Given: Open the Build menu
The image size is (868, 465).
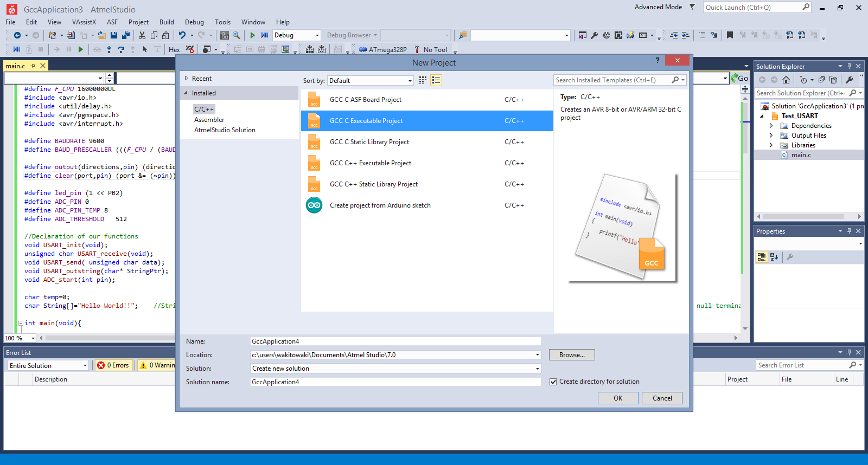Looking at the screenshot, I should coord(167,22).
